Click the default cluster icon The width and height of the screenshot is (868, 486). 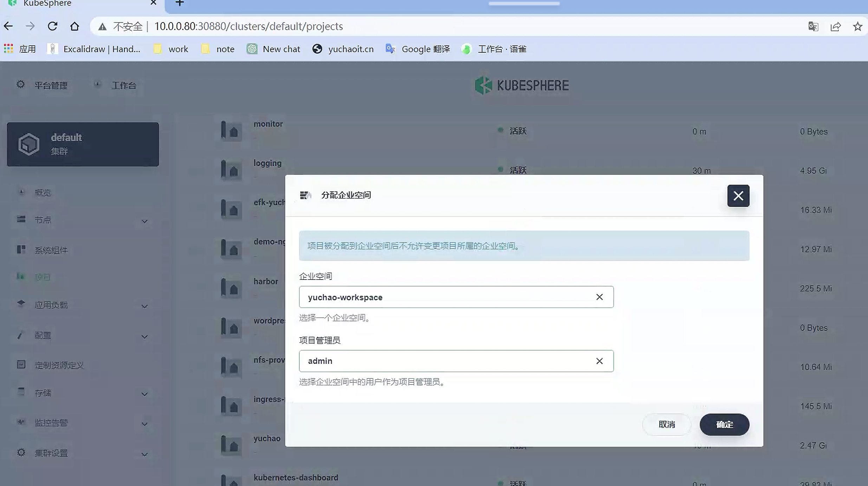point(29,144)
